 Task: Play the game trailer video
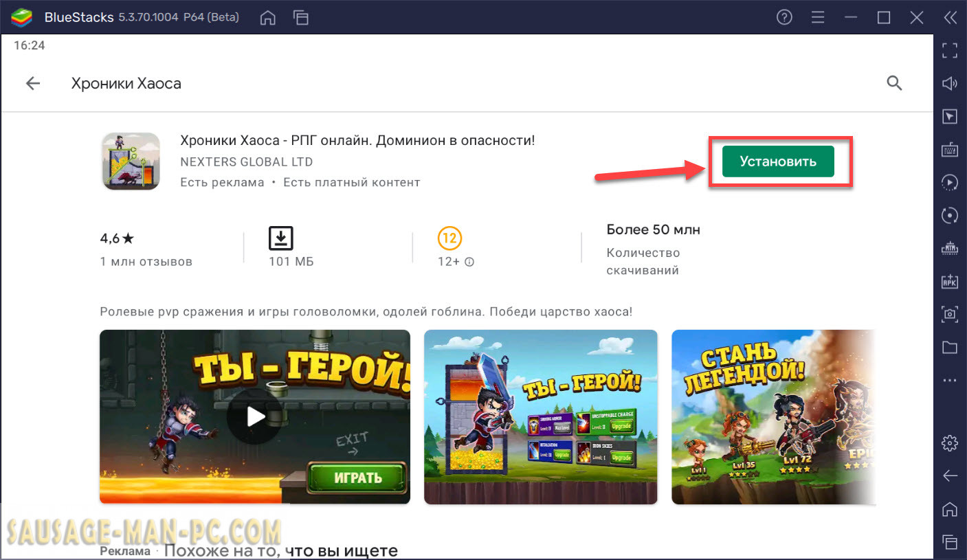(255, 416)
